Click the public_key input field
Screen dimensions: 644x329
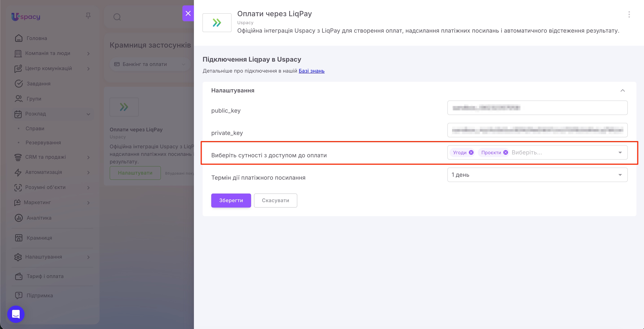(x=537, y=108)
